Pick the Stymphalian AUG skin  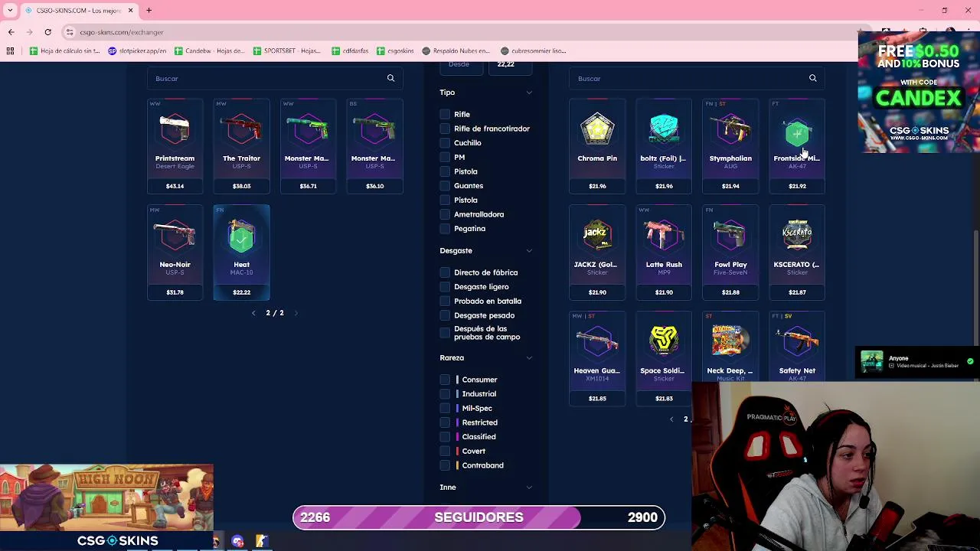pos(730,146)
